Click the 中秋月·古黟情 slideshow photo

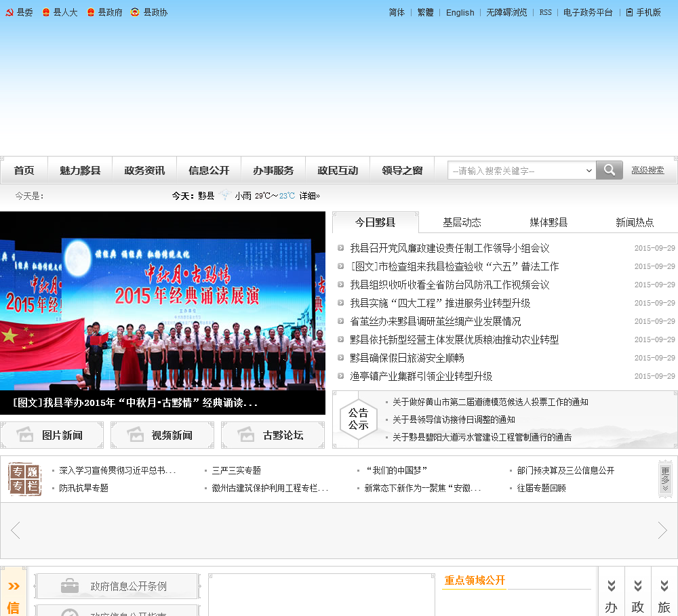163,301
